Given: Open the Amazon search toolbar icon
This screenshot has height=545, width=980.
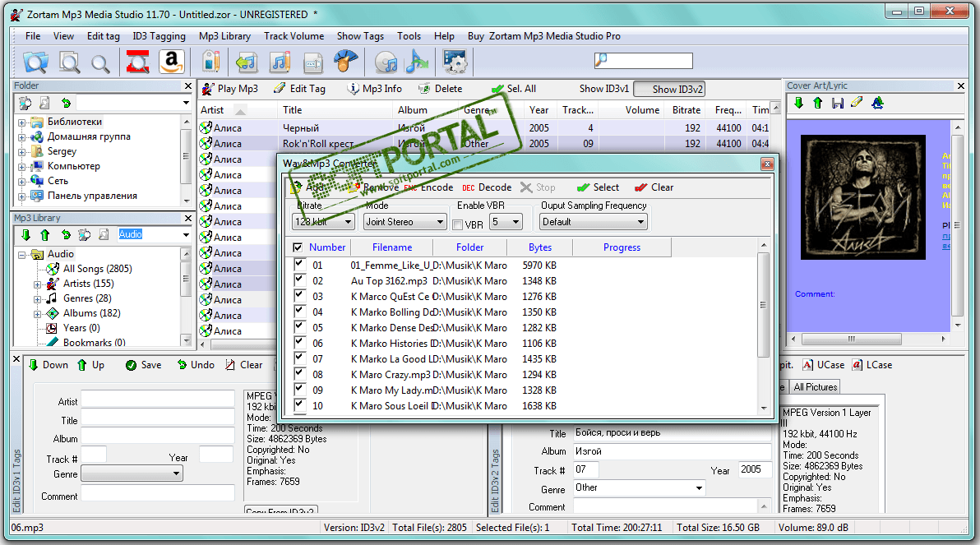Looking at the screenshot, I should point(172,62).
